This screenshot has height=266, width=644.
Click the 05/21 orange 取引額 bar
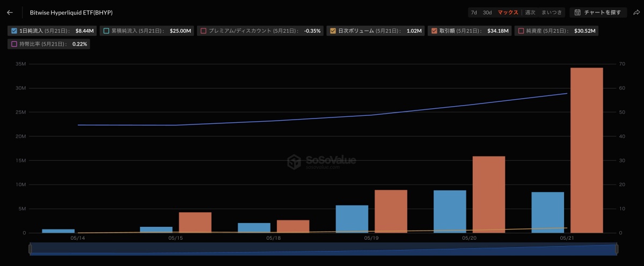[587, 150]
